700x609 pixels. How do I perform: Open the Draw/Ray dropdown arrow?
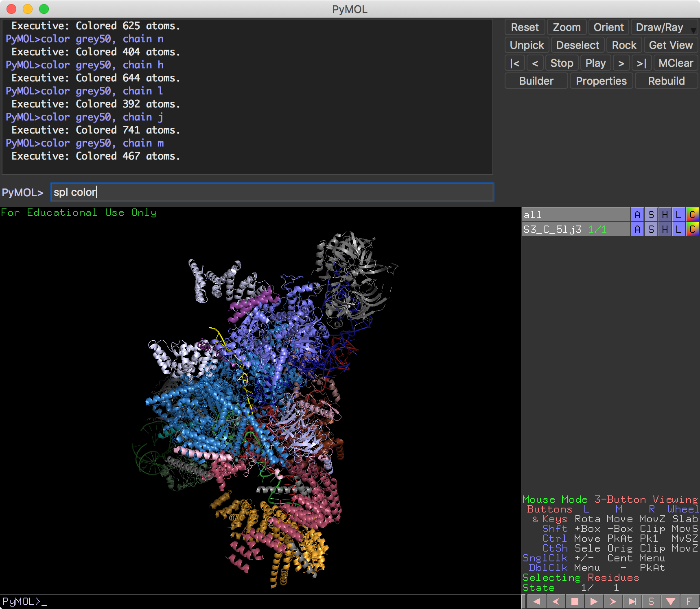pos(693,29)
